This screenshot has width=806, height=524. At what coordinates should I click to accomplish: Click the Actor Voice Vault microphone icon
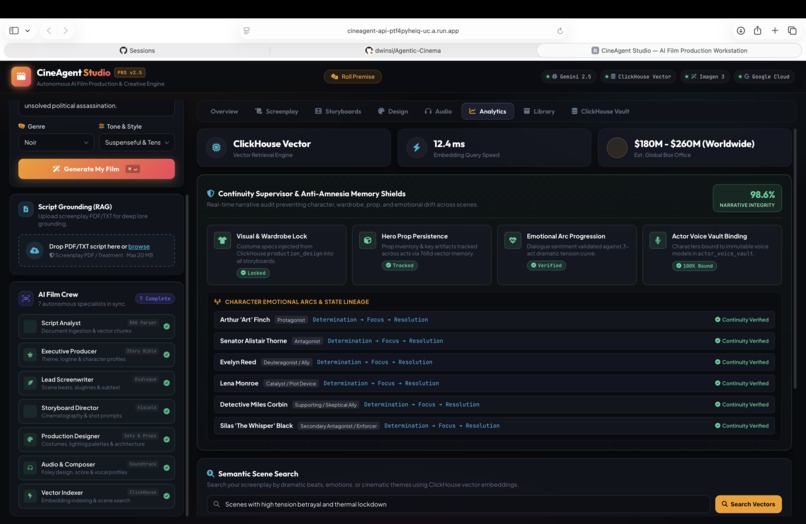[657, 240]
